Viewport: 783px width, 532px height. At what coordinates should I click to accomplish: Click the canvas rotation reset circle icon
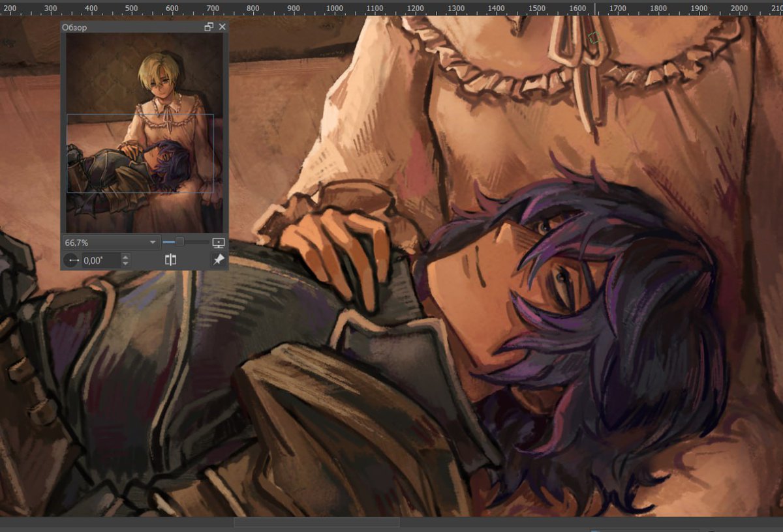71,260
